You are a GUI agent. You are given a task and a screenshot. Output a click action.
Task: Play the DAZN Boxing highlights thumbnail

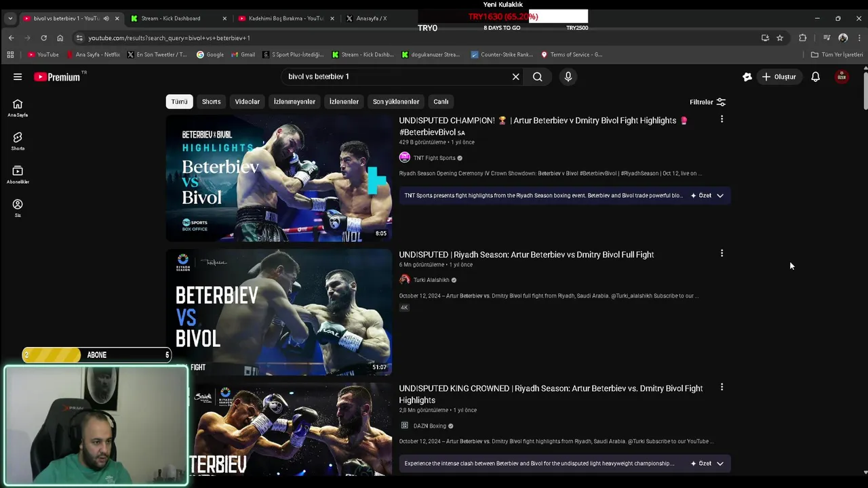[x=279, y=430]
